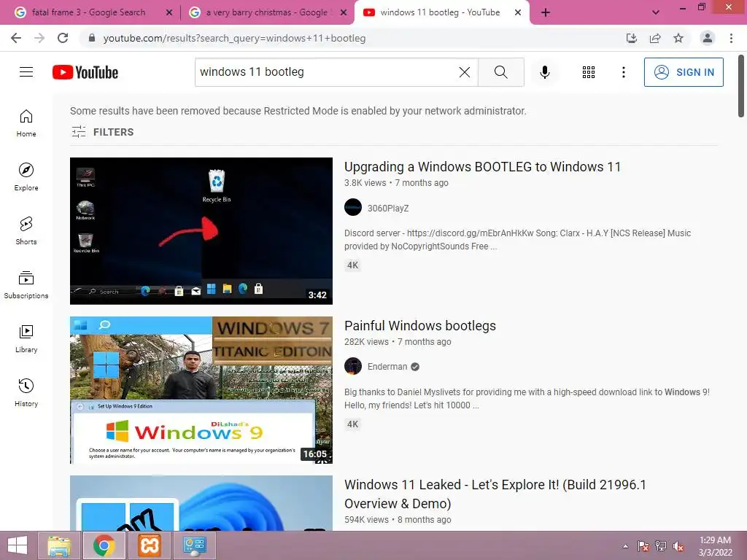Screen dimensions: 747x560
Task: Click the page vertical scrollbar
Action: (741, 86)
